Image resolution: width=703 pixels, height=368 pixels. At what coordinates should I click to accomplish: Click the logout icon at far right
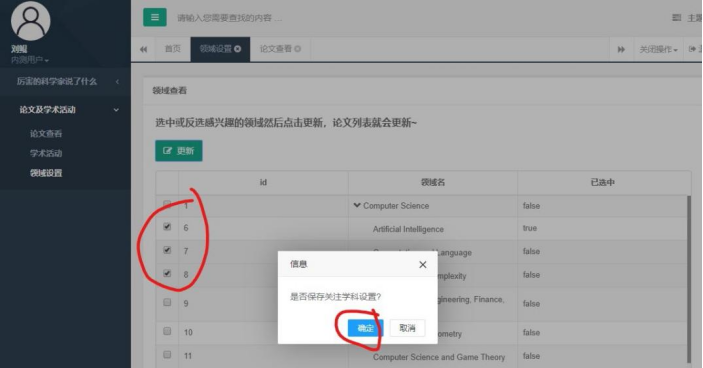click(x=692, y=49)
